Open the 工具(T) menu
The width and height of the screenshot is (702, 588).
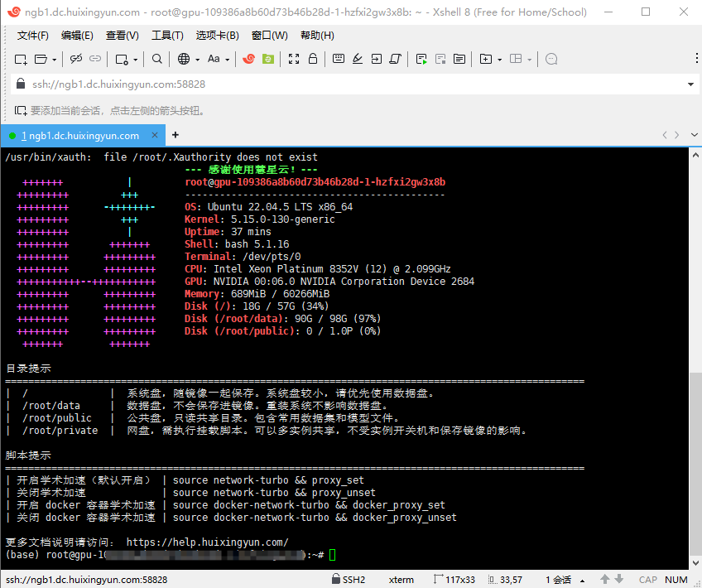click(167, 36)
